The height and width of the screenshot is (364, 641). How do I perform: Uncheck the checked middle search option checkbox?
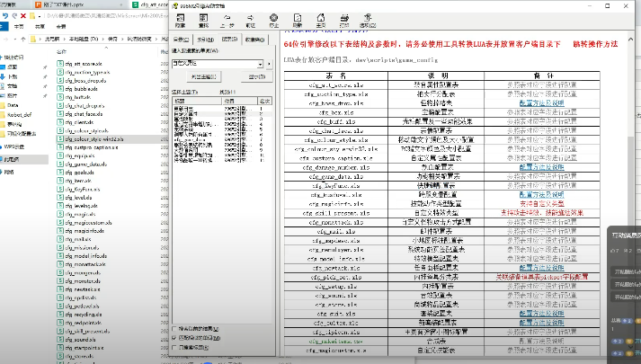(x=174, y=338)
